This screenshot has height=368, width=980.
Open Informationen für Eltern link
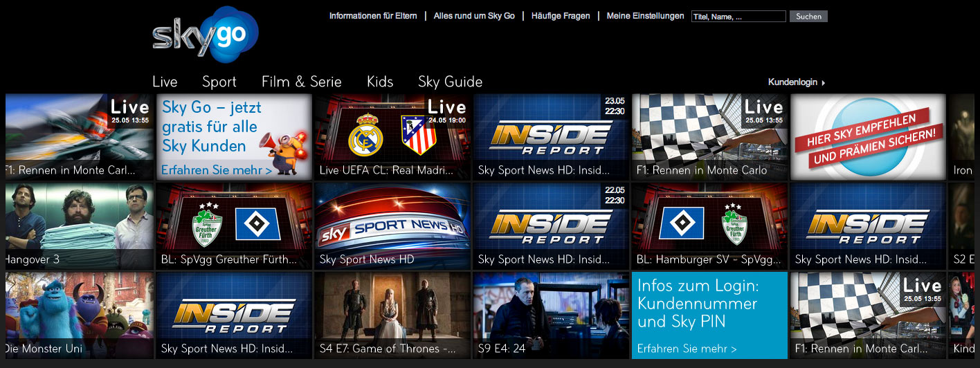point(374,16)
